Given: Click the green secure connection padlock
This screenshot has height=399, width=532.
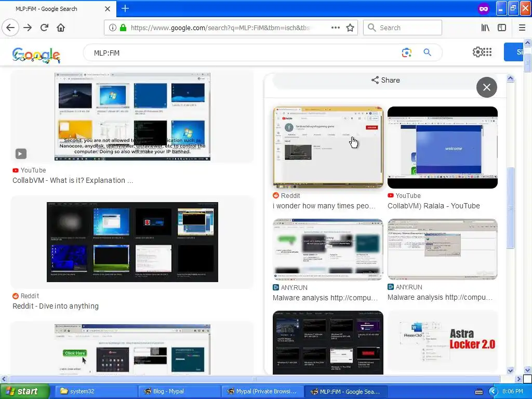Looking at the screenshot, I should coord(123,28).
